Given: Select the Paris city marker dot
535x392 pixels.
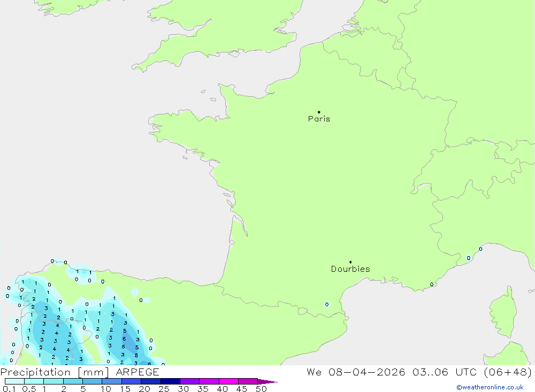Looking at the screenshot, I should [319, 112].
